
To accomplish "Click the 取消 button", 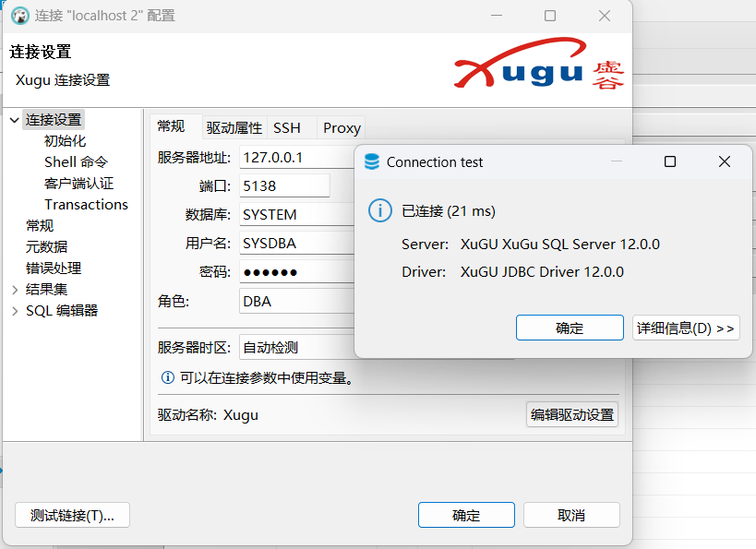I will (571, 515).
